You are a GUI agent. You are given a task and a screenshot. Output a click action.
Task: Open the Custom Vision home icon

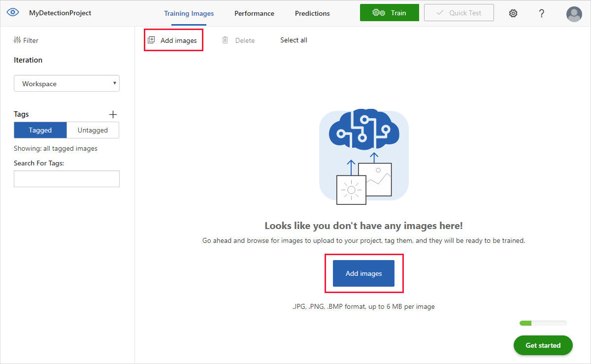click(x=12, y=13)
